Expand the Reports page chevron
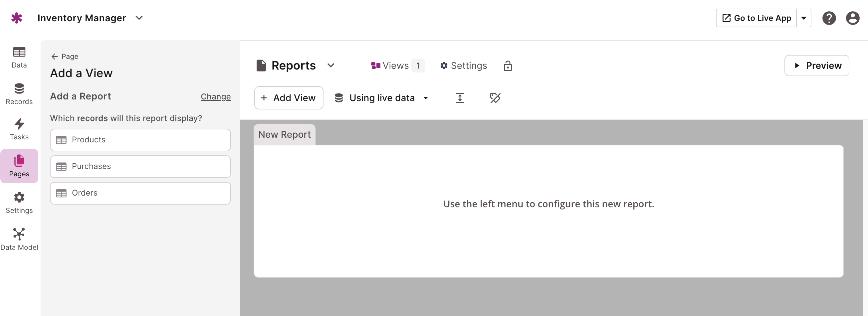The image size is (868, 316). [330, 65]
